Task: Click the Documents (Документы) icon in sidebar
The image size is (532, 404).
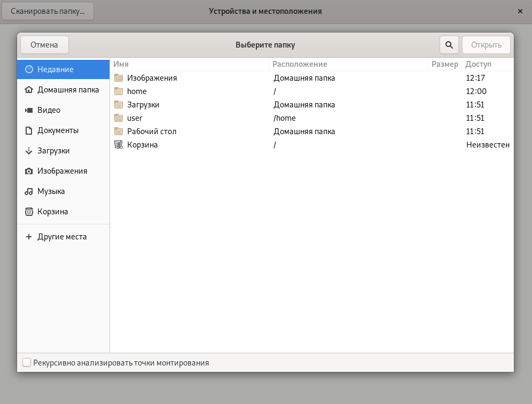Action: [x=29, y=130]
